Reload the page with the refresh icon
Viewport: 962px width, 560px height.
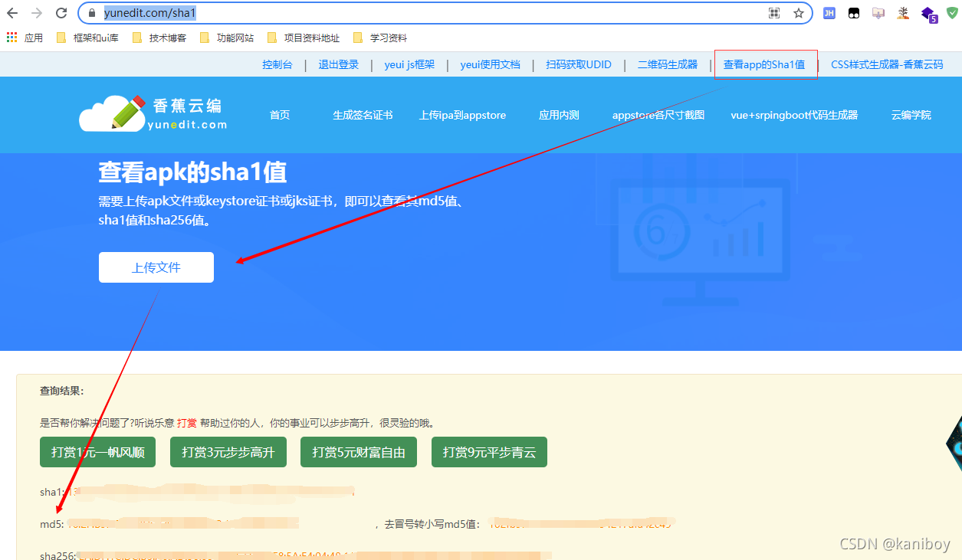(61, 13)
